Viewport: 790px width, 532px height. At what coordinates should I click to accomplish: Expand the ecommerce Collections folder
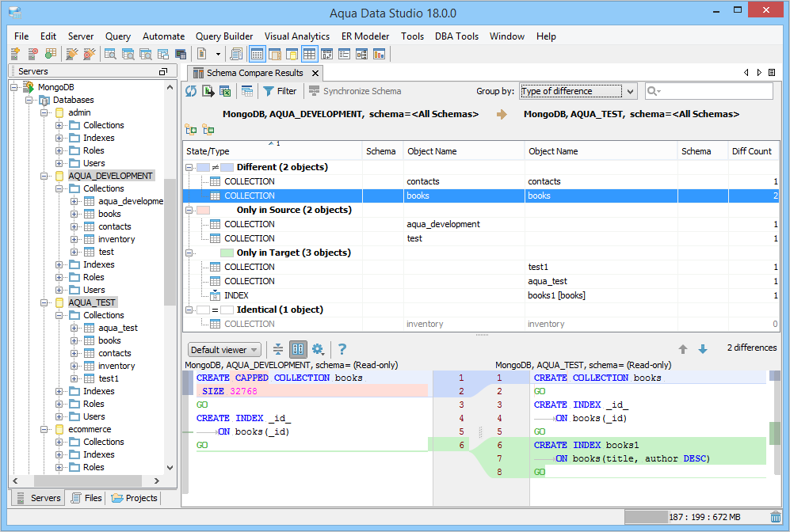pos(59,442)
